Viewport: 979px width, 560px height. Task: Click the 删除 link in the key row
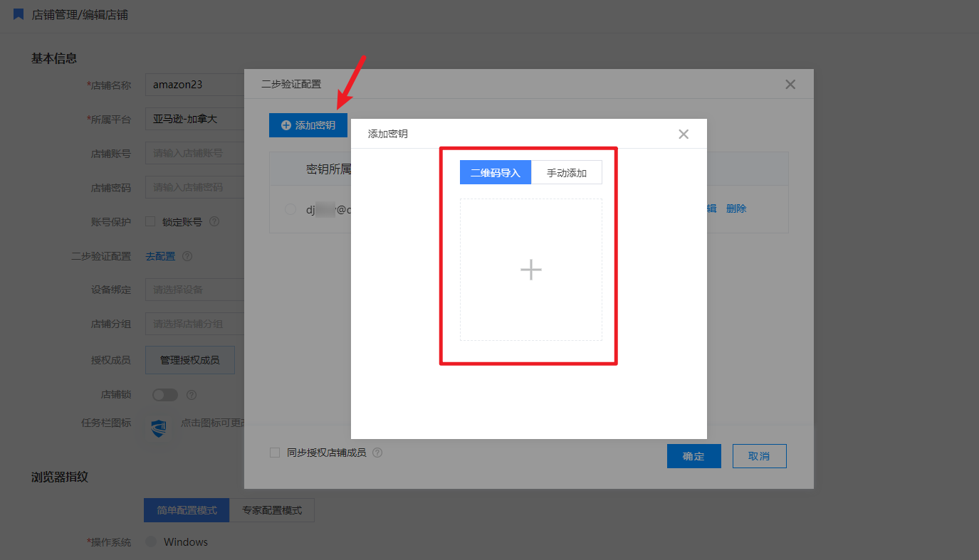point(736,208)
